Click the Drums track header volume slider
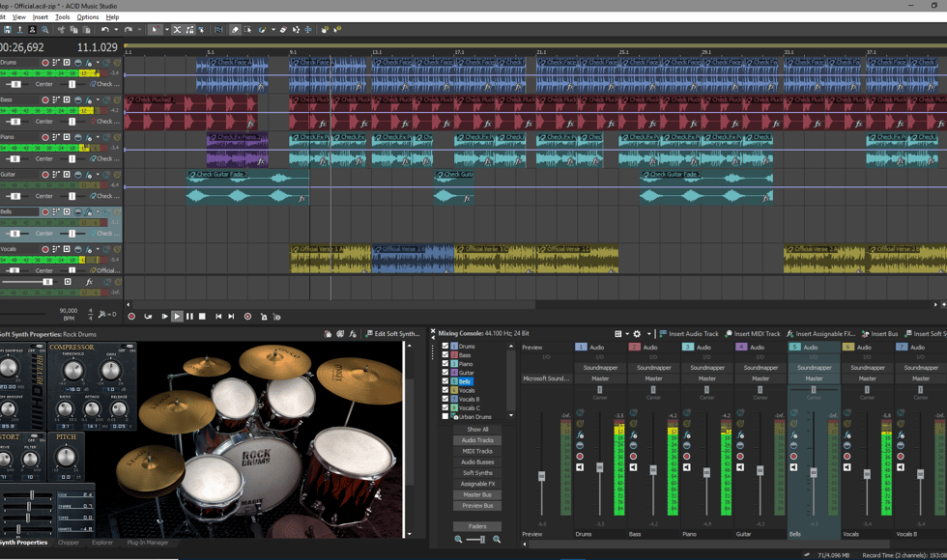Viewport: 947px width, 560px height. click(15, 85)
